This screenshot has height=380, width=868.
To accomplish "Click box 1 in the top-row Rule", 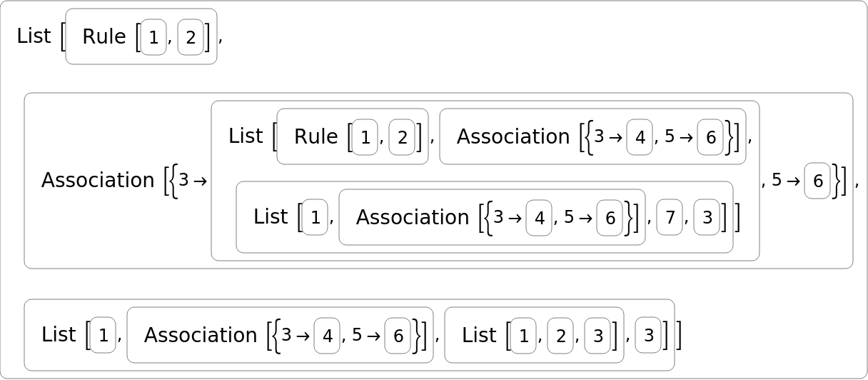I will pyautogui.click(x=153, y=37).
